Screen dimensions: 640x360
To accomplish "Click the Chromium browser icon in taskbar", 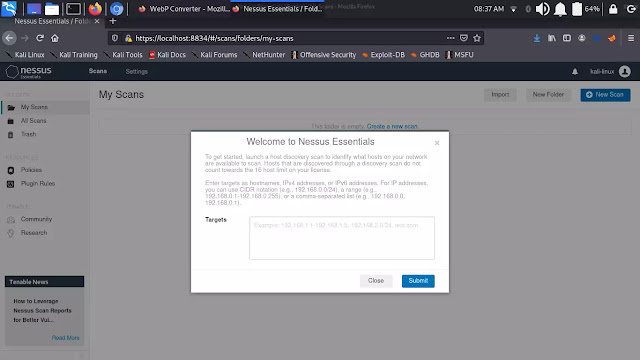I will [x=116, y=9].
